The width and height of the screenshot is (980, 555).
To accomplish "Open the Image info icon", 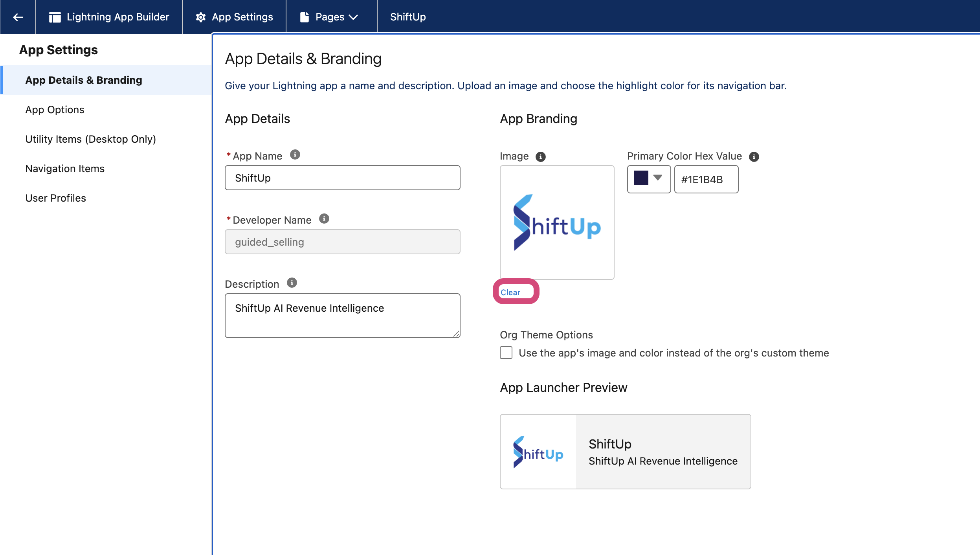I will [541, 157].
